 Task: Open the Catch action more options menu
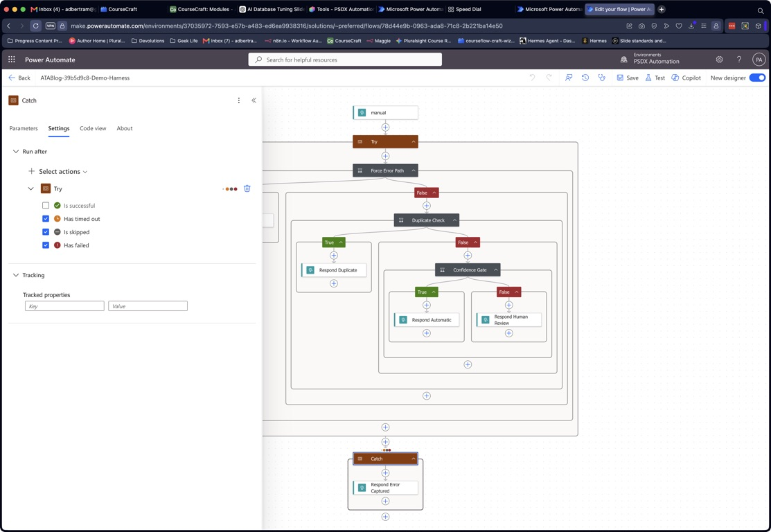point(239,100)
